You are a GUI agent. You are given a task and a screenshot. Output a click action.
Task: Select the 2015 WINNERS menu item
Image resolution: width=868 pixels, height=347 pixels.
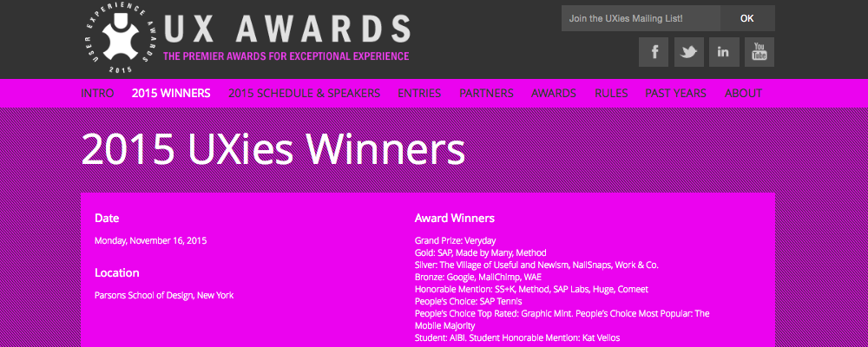click(x=171, y=93)
